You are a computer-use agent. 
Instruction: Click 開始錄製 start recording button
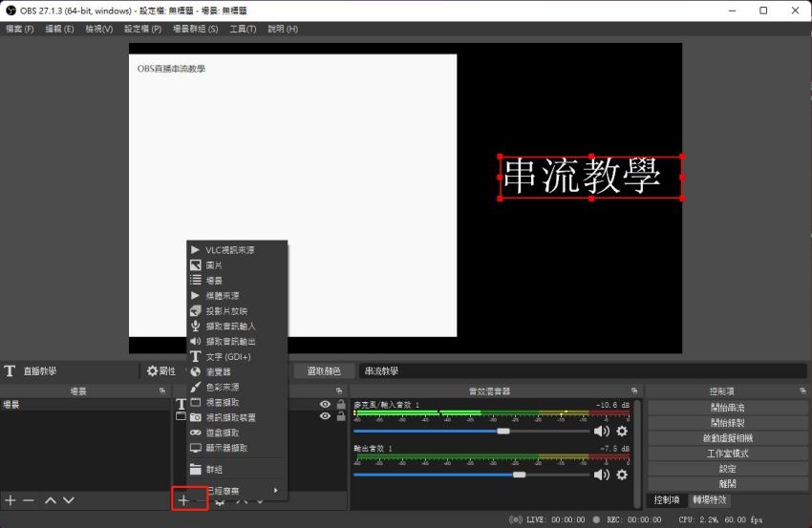point(728,423)
